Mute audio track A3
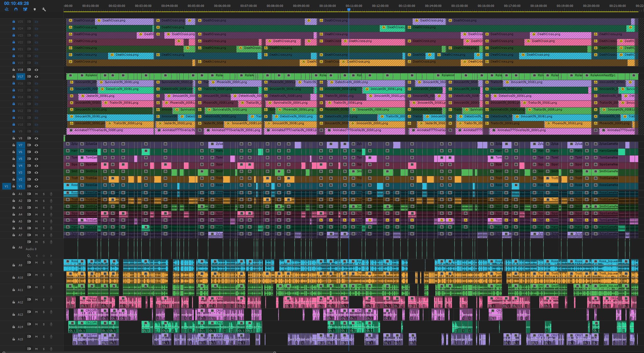Image resolution: width=644 pixels, height=353 pixels. coord(36,208)
